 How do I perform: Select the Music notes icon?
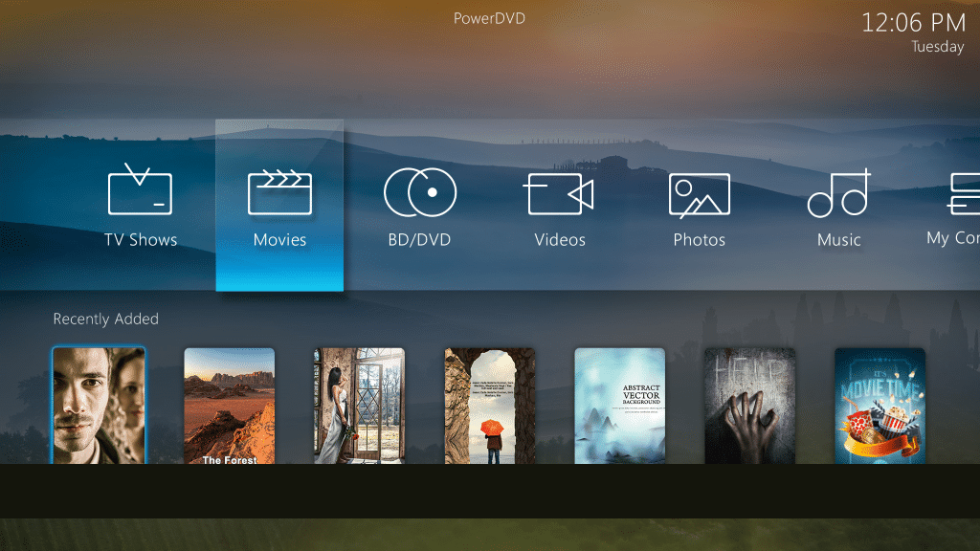(838, 194)
